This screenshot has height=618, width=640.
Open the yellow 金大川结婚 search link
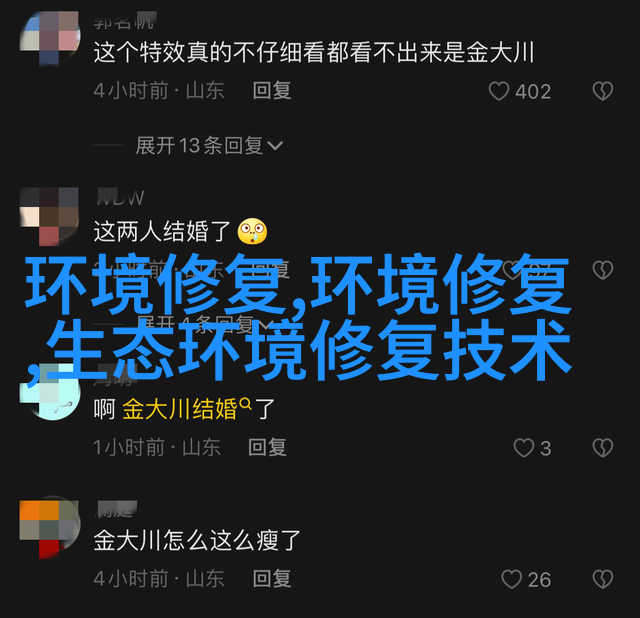(x=180, y=409)
